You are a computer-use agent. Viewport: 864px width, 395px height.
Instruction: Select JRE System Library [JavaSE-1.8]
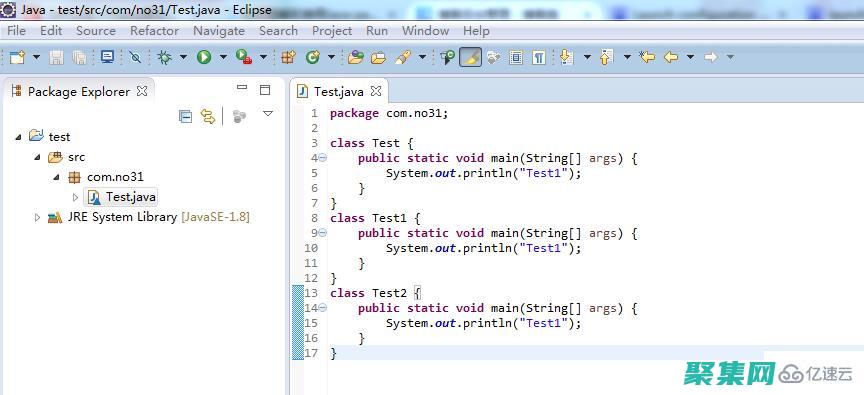pos(159,217)
